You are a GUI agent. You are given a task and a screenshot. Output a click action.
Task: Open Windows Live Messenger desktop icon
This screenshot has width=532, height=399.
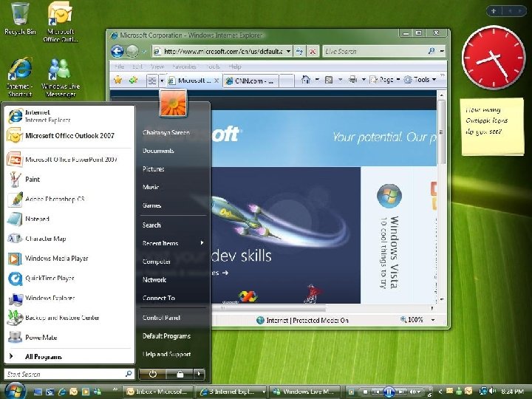click(x=61, y=78)
